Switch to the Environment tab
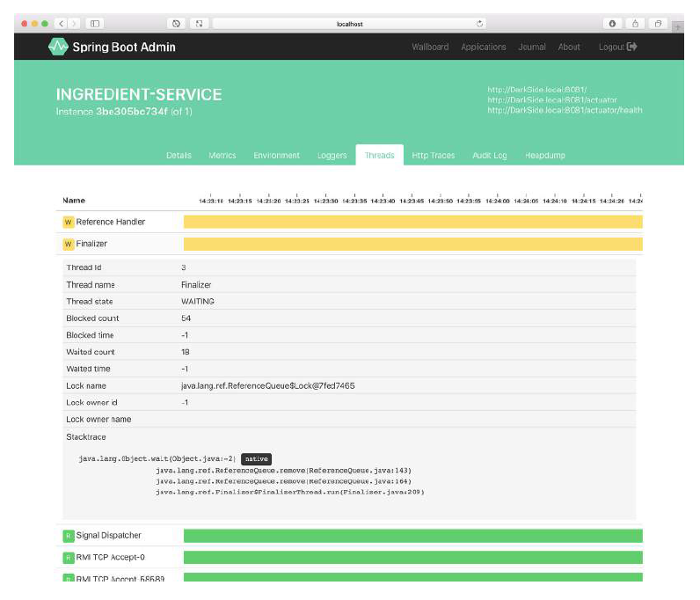This screenshot has height=600, width=700. point(276,156)
